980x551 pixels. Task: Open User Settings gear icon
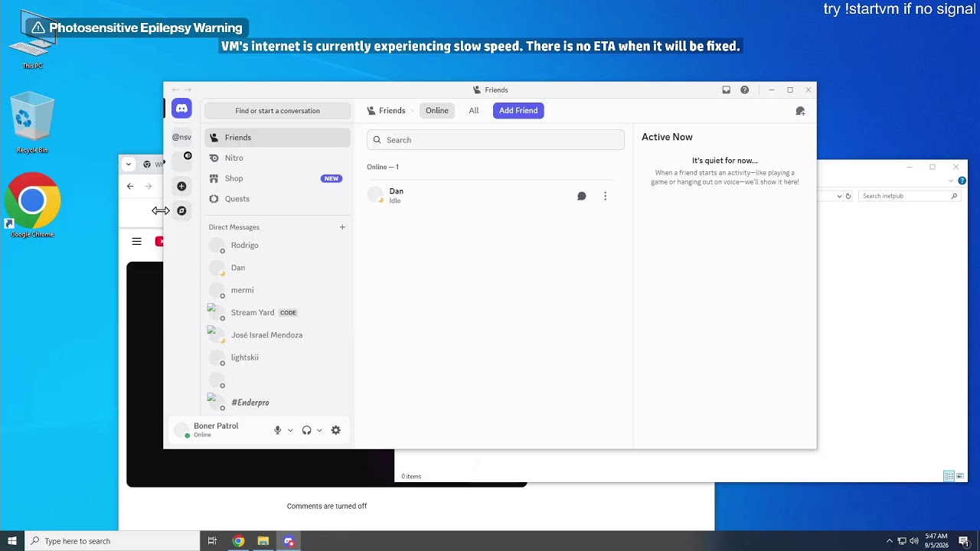[335, 430]
